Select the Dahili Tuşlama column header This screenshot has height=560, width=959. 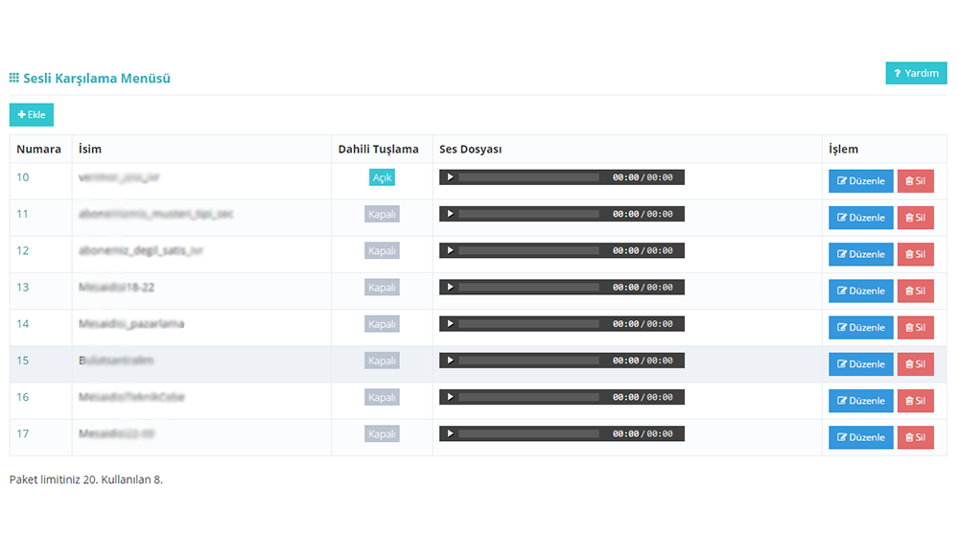pos(378,150)
